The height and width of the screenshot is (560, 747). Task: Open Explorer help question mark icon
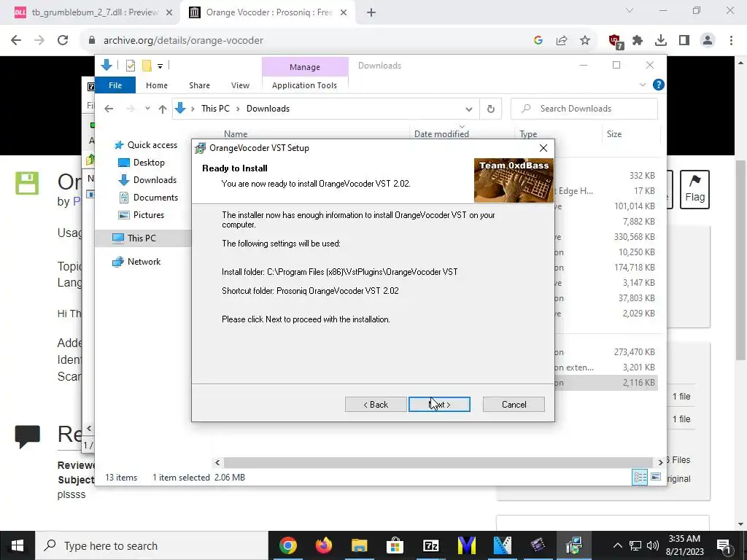tap(659, 85)
